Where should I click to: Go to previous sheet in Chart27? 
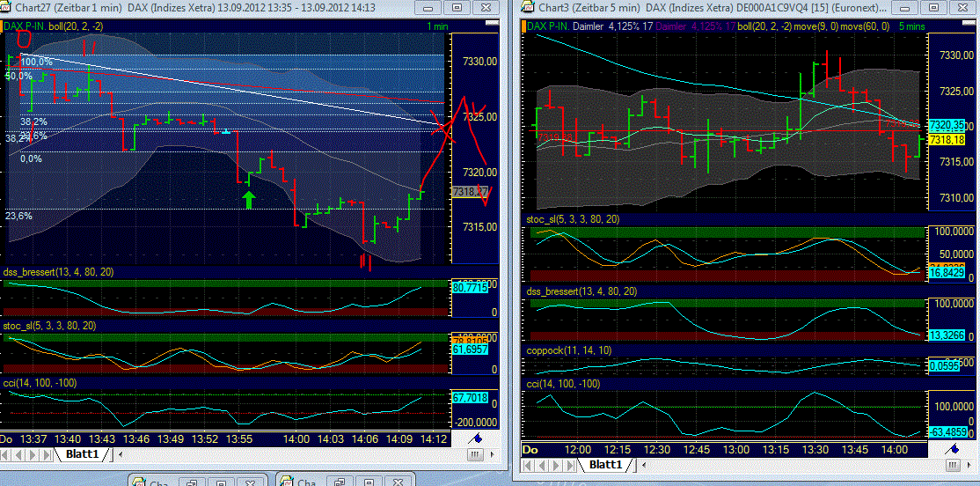(20, 453)
